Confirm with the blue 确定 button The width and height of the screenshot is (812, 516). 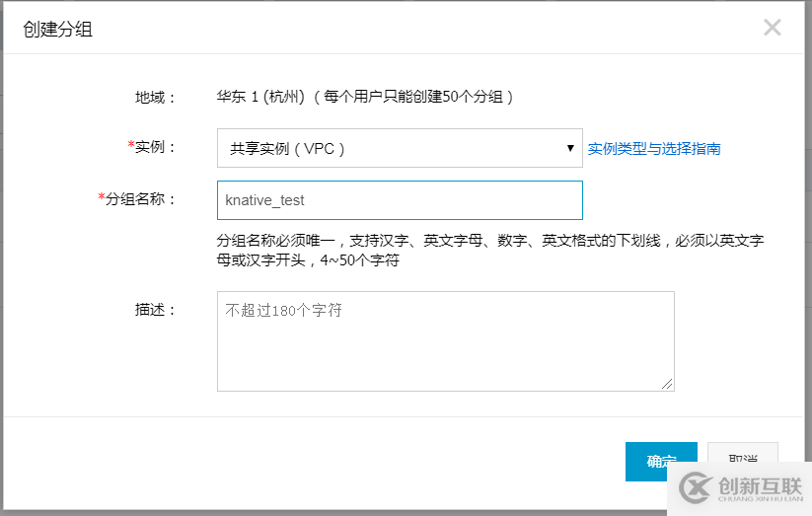661,461
